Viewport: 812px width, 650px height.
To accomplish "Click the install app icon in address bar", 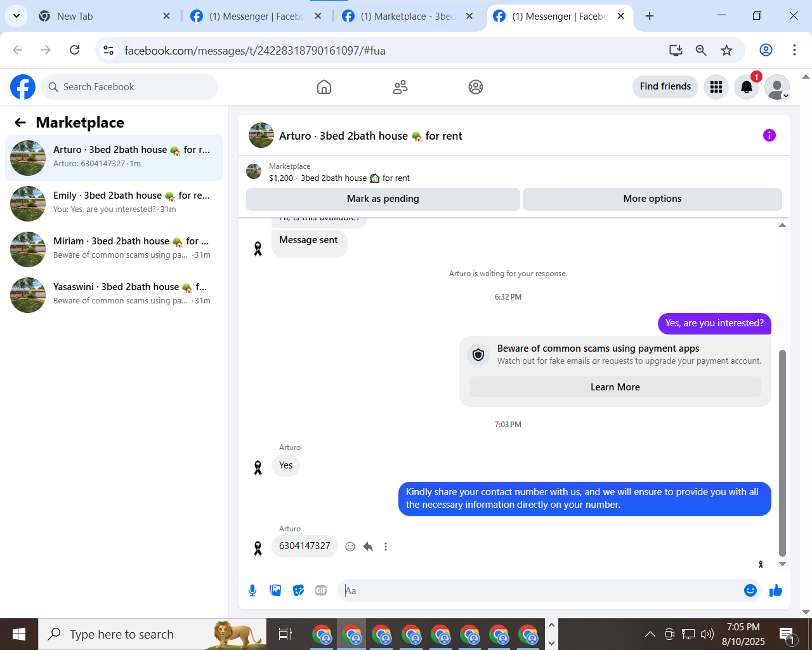I will click(676, 50).
